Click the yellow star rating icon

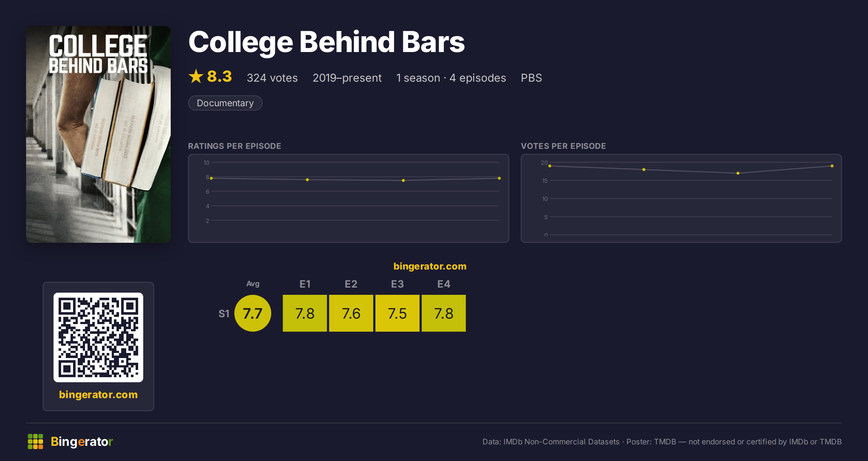[196, 77]
